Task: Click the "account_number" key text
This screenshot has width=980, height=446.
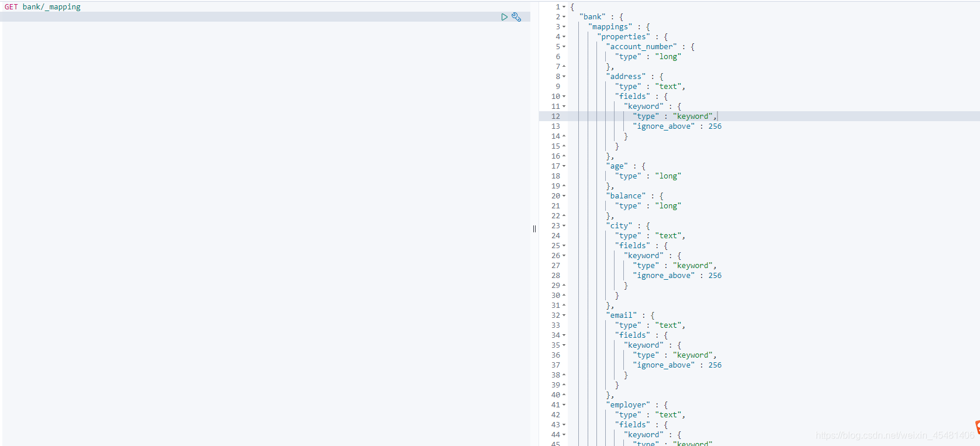Action: [641, 47]
